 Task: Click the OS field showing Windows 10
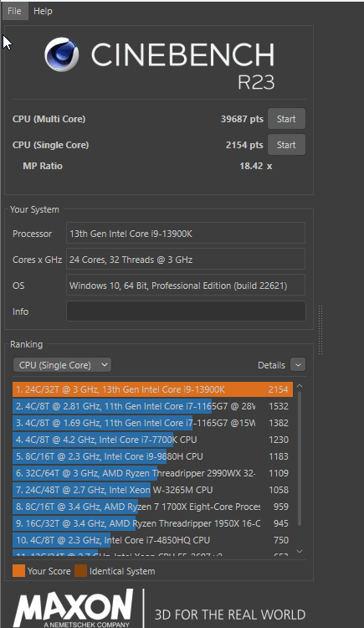pos(186,286)
